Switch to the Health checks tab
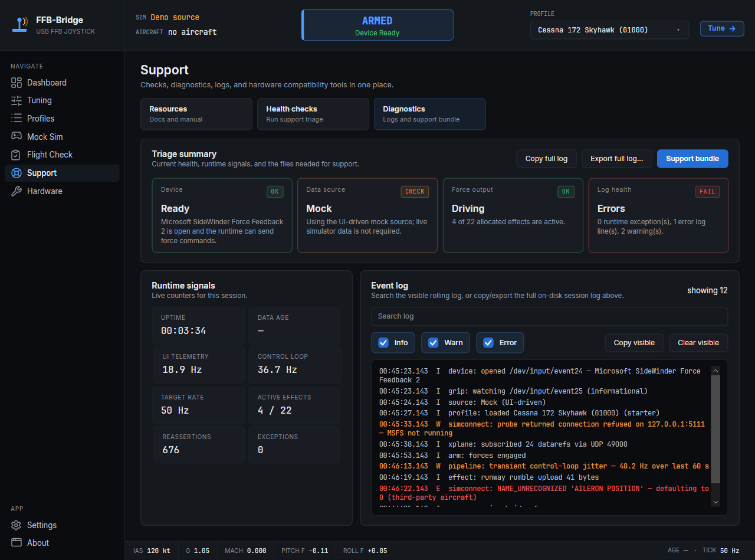Image resolution: width=755 pixels, height=560 pixels. click(x=313, y=114)
